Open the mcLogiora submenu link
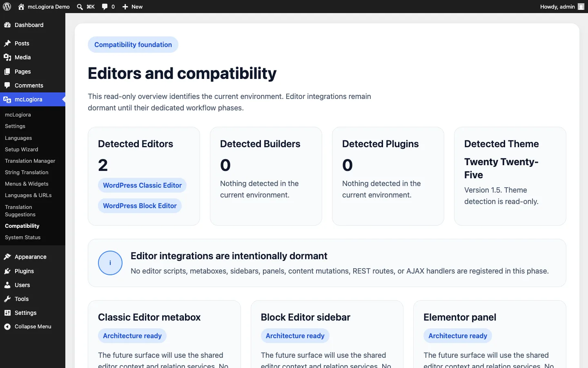This screenshot has height=368, width=588. pyautogui.click(x=18, y=115)
